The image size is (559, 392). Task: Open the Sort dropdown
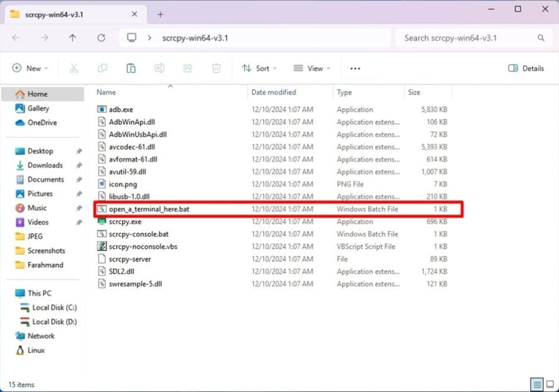[x=259, y=68]
